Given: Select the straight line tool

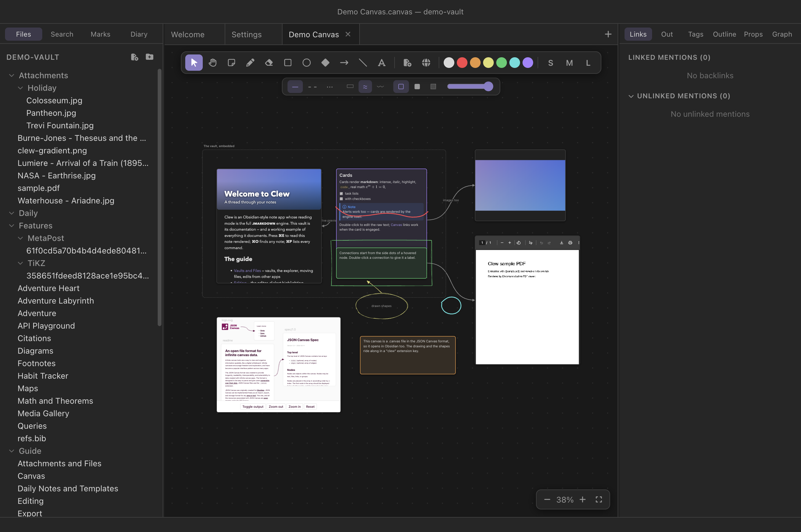Looking at the screenshot, I should click(363, 63).
